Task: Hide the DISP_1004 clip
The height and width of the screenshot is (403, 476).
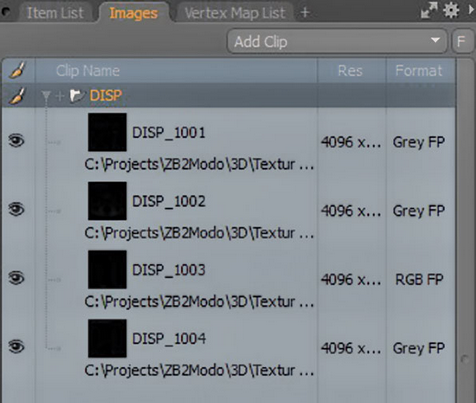Action: pyautogui.click(x=16, y=347)
